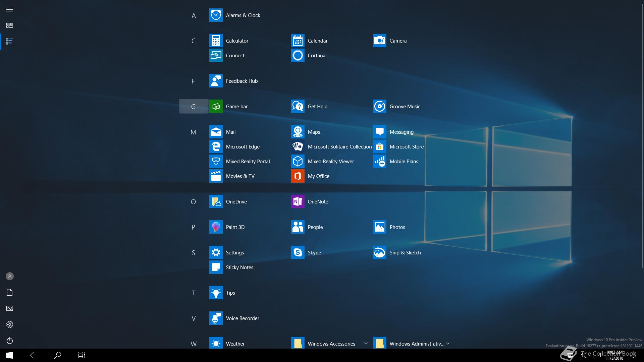Open Microsoft Edge icon
This screenshot has width=644, height=362.
tap(216, 146)
